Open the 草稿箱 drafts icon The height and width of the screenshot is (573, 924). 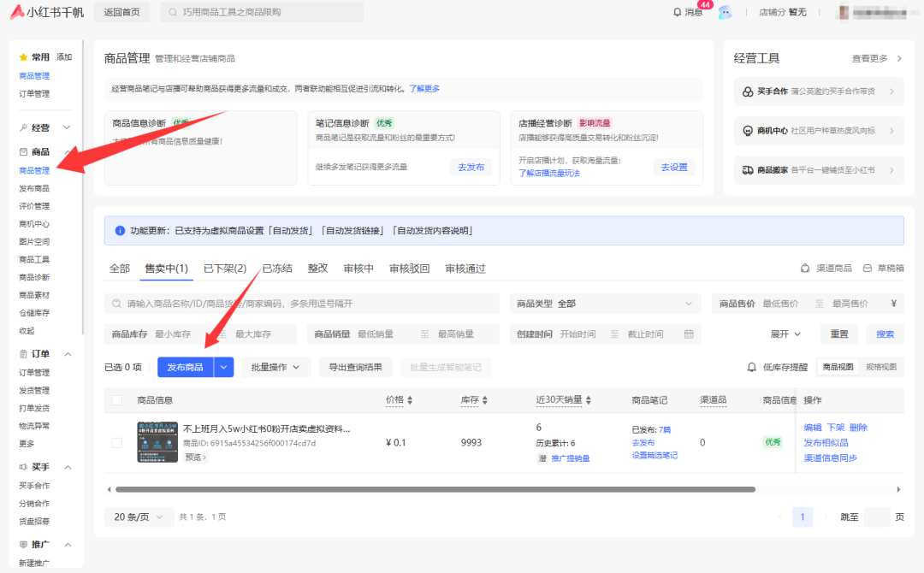868,269
